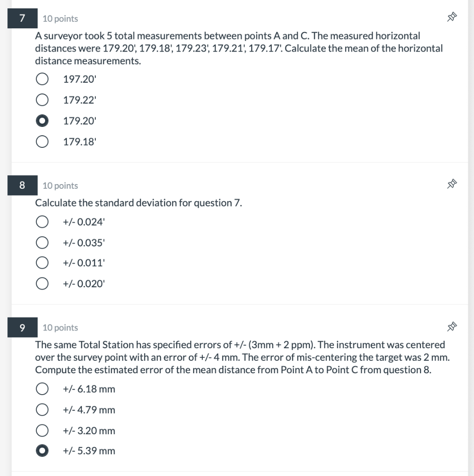
Task: Click the question 7 number badge
Action: (x=22, y=18)
